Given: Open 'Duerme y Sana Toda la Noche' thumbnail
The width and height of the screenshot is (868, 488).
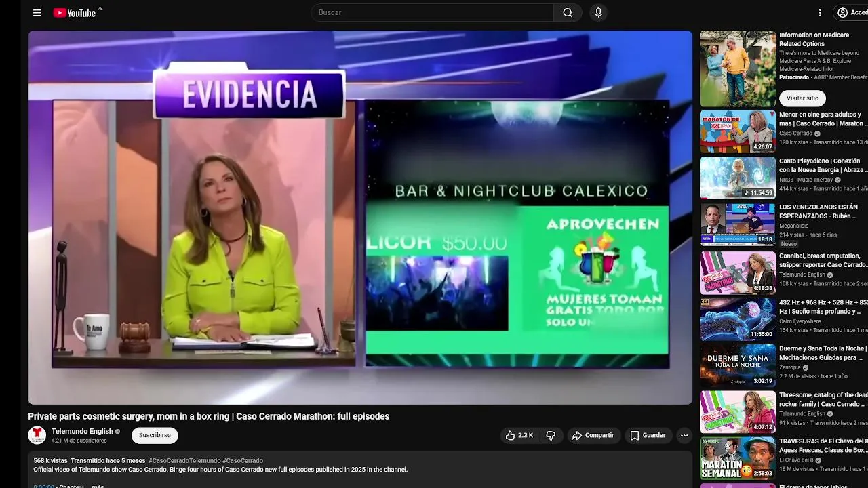Looking at the screenshot, I should point(737,365).
